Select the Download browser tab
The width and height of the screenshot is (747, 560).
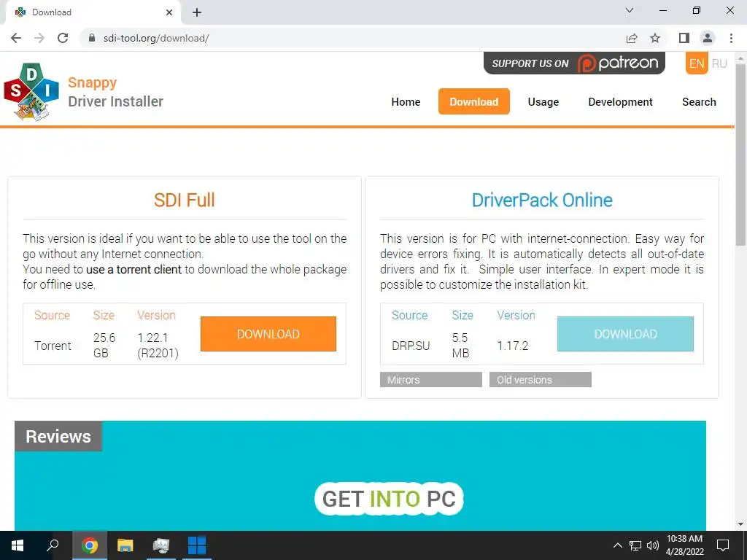click(x=93, y=12)
